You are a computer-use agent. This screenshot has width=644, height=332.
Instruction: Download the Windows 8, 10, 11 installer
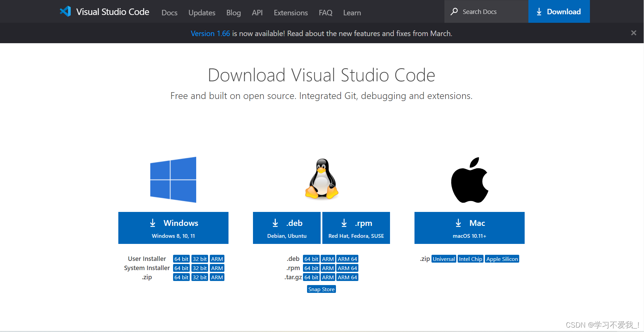point(173,228)
